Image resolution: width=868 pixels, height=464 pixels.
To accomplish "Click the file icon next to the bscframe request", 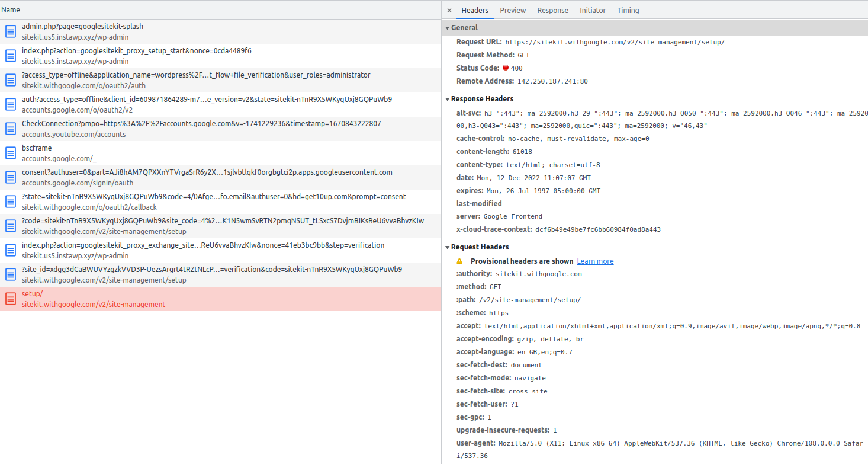I will pyautogui.click(x=10, y=153).
